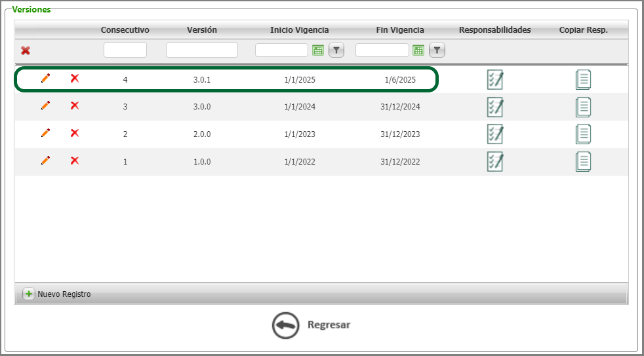Select the 1/6/2025 Fin Vigencia cell
Viewport: 644px width, 356px height.
click(x=400, y=80)
